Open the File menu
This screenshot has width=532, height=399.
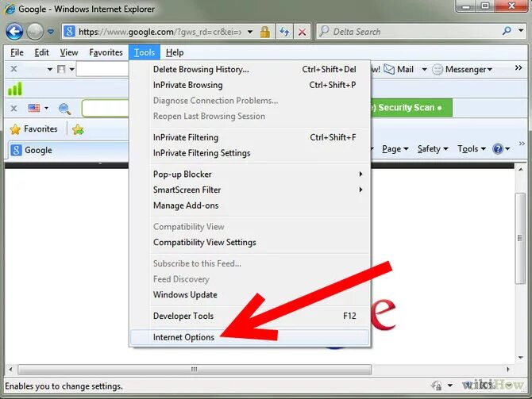17,52
